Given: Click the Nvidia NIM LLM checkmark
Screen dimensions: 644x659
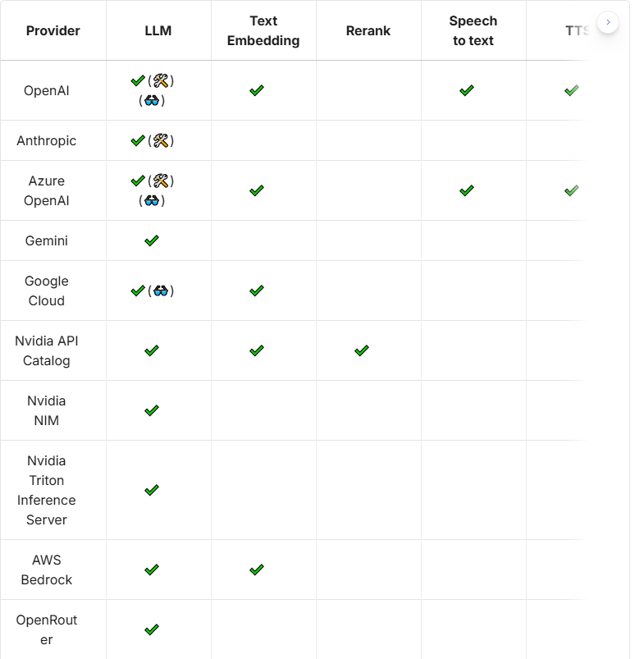Looking at the screenshot, I should 152,410.
